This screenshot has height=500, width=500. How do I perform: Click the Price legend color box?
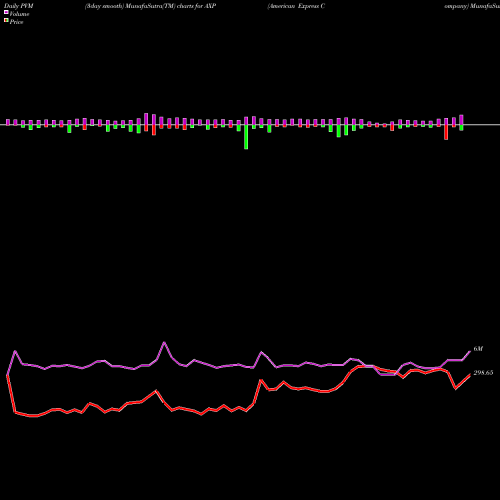(6, 21)
